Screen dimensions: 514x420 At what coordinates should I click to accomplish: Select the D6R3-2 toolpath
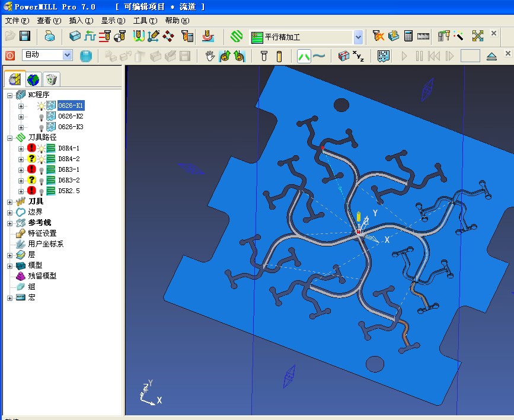(x=69, y=180)
